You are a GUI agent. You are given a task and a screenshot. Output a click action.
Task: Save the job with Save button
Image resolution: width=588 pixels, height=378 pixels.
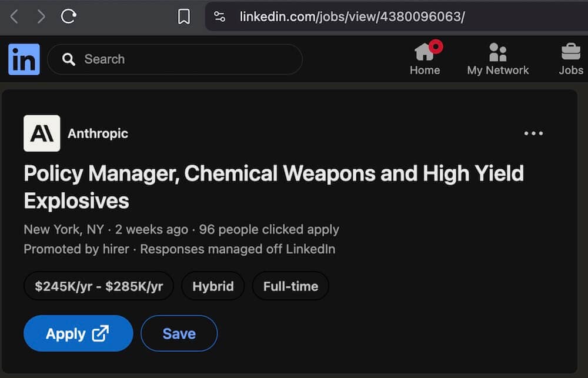pyautogui.click(x=179, y=333)
